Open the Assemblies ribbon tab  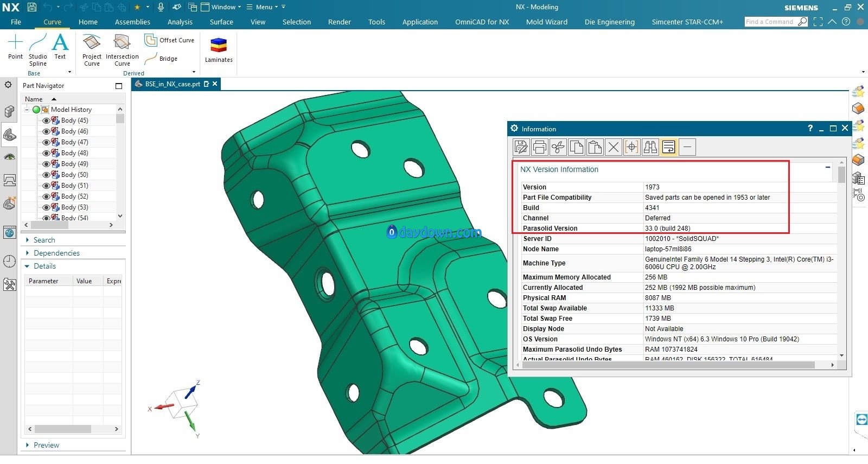tap(132, 22)
